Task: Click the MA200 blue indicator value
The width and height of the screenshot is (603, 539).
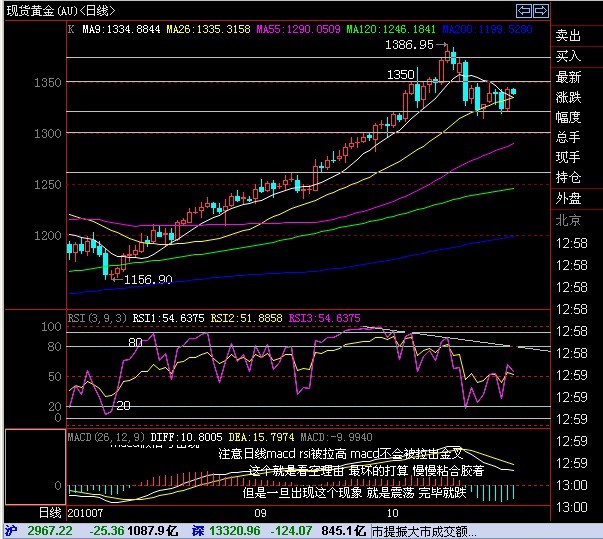Action: [x=487, y=29]
